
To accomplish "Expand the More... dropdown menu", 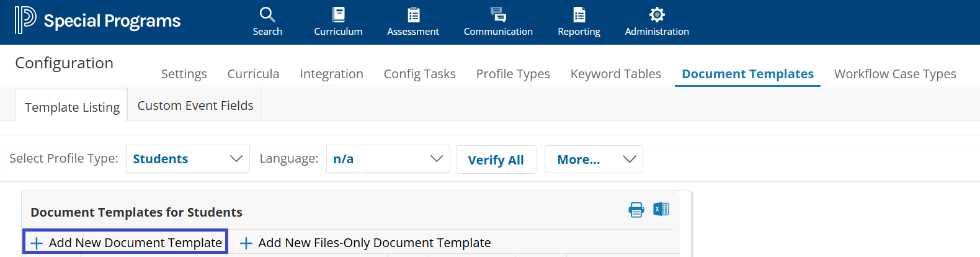I will [x=593, y=160].
